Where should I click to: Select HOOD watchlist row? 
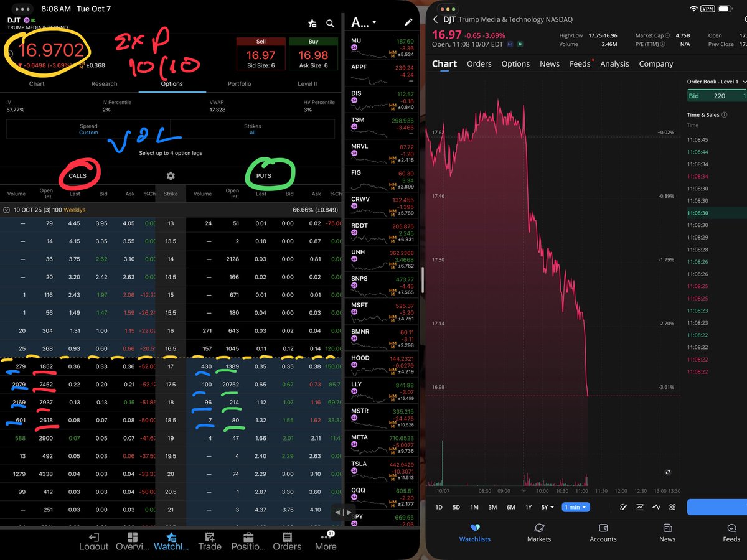coord(383,364)
